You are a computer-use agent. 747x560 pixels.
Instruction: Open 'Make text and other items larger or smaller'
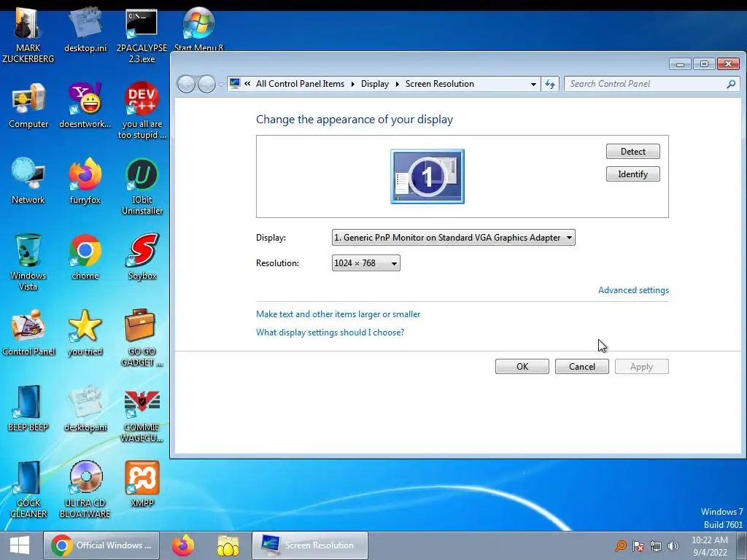338,314
